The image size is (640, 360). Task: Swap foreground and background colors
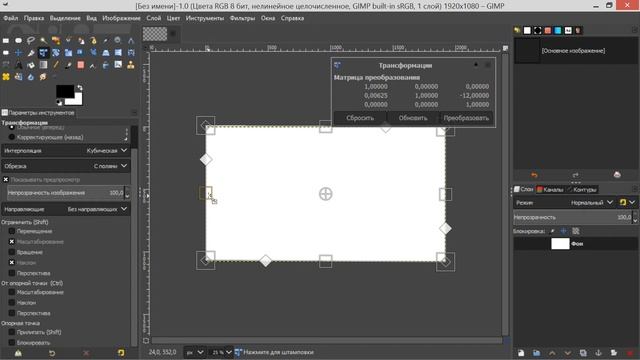[x=80, y=87]
